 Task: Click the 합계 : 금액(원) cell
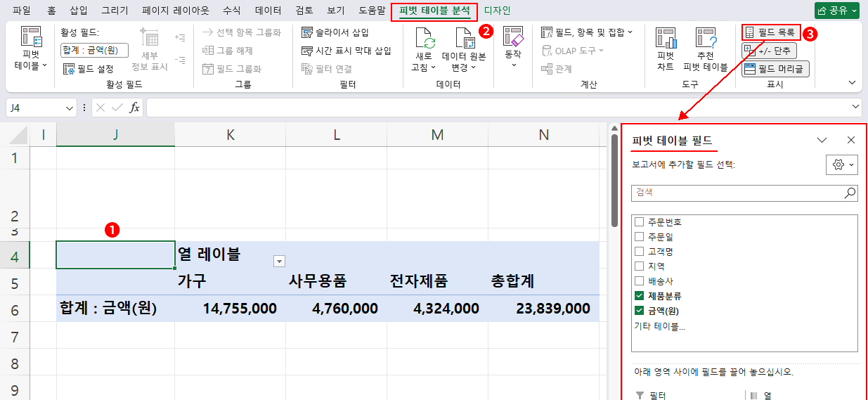click(115, 309)
